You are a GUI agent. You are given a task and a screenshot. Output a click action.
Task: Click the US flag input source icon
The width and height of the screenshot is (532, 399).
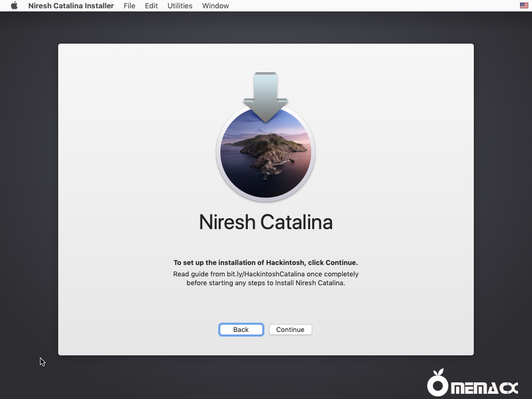(x=524, y=6)
